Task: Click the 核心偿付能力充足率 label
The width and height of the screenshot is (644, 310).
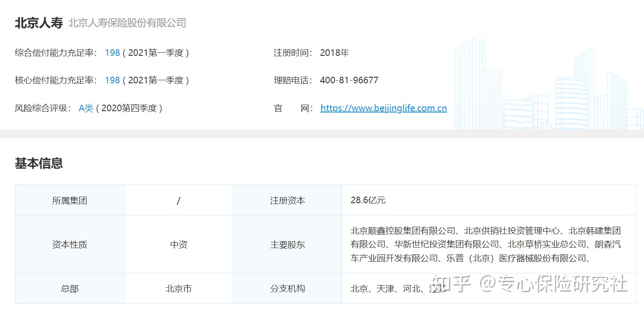Action: click(56, 80)
